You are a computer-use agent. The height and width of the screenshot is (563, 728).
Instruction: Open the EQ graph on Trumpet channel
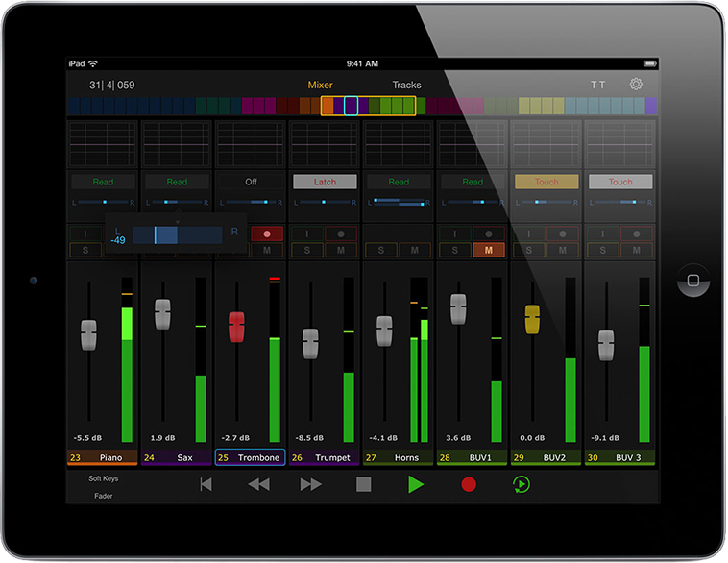tap(324, 144)
